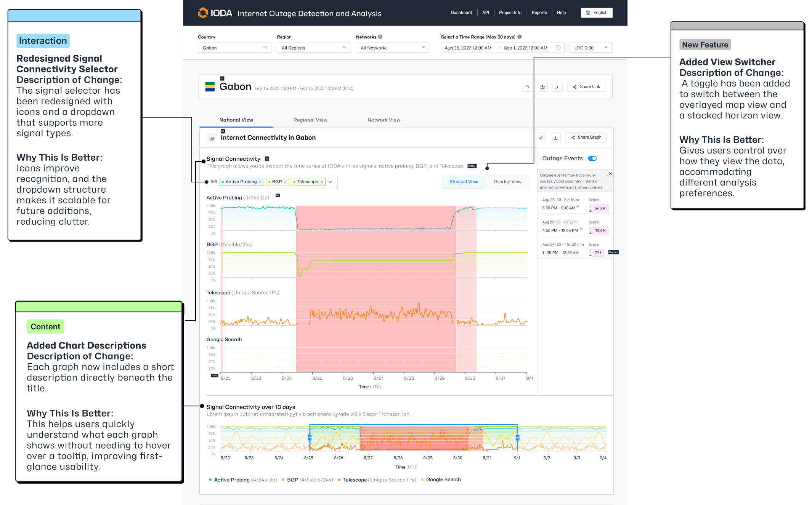This screenshot has width=812, height=505.
Task: Click the Share Graph button
Action: (x=586, y=137)
